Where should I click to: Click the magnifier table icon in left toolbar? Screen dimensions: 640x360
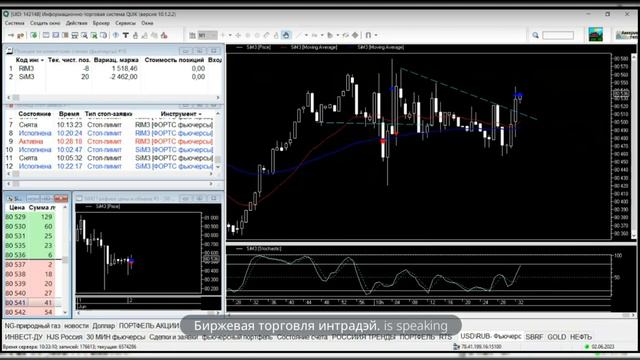point(84,36)
